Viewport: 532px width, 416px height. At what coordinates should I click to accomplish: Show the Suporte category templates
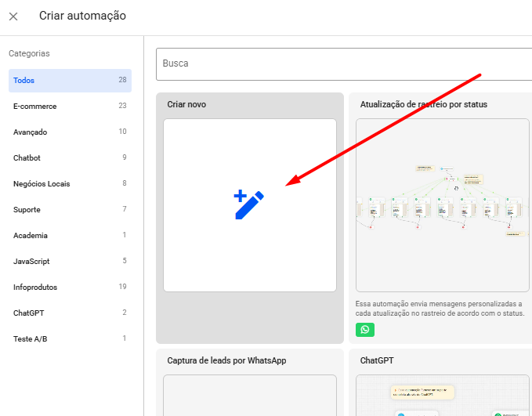(70, 210)
